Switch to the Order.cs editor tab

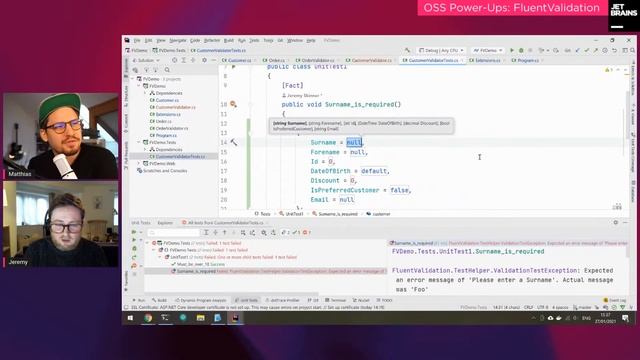click(x=276, y=60)
